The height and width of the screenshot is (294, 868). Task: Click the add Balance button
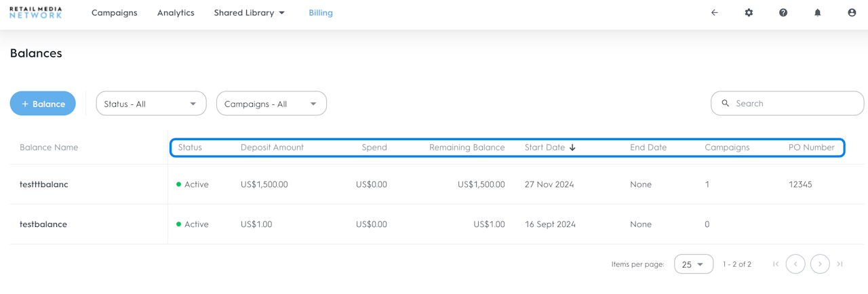click(x=43, y=104)
